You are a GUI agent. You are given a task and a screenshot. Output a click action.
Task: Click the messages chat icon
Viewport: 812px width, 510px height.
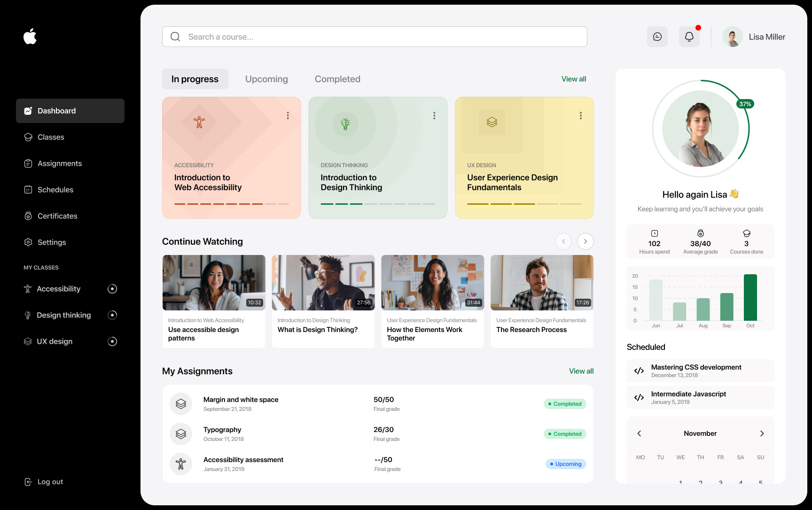[x=657, y=36]
